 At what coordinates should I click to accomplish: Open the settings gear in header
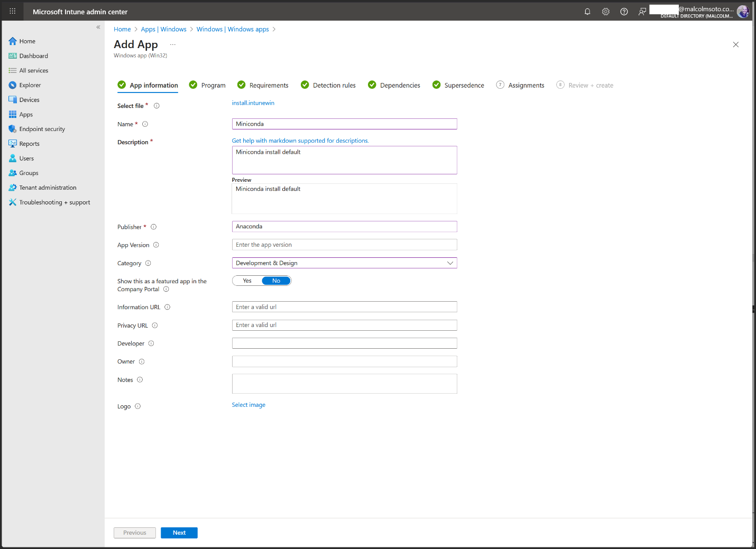[x=605, y=12]
